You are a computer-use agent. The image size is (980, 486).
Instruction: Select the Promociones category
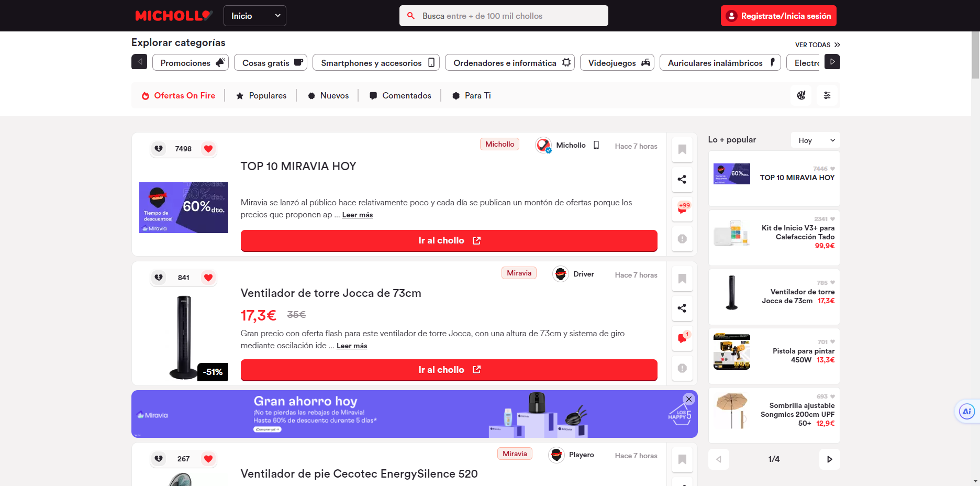coord(191,63)
